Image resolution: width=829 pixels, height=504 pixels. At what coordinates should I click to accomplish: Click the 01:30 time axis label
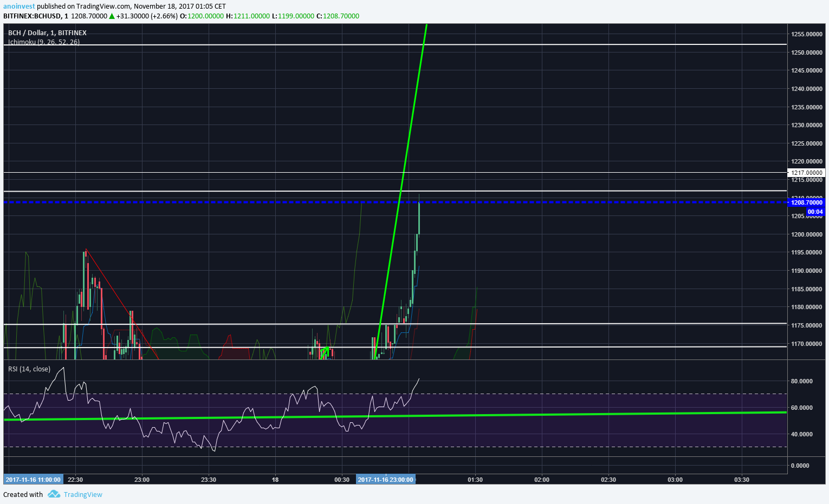[x=475, y=480]
